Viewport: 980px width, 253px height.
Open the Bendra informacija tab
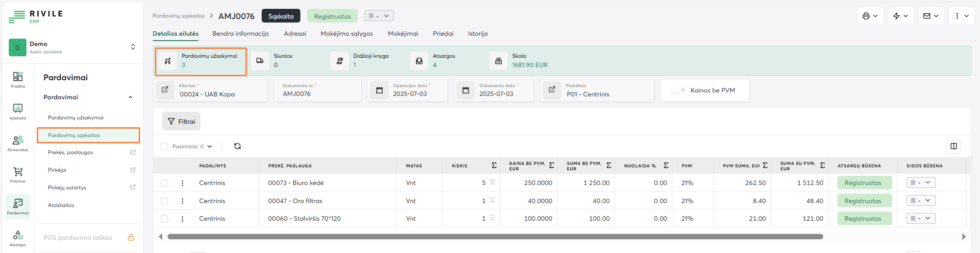click(x=240, y=34)
